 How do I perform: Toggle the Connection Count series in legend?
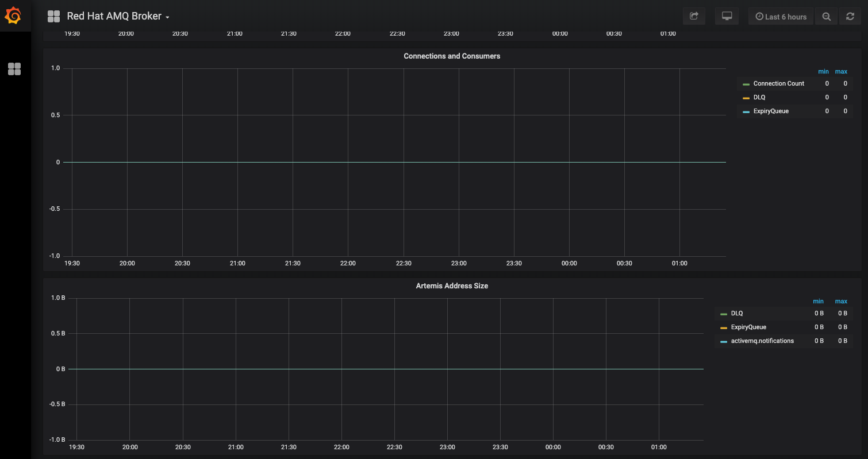(778, 83)
